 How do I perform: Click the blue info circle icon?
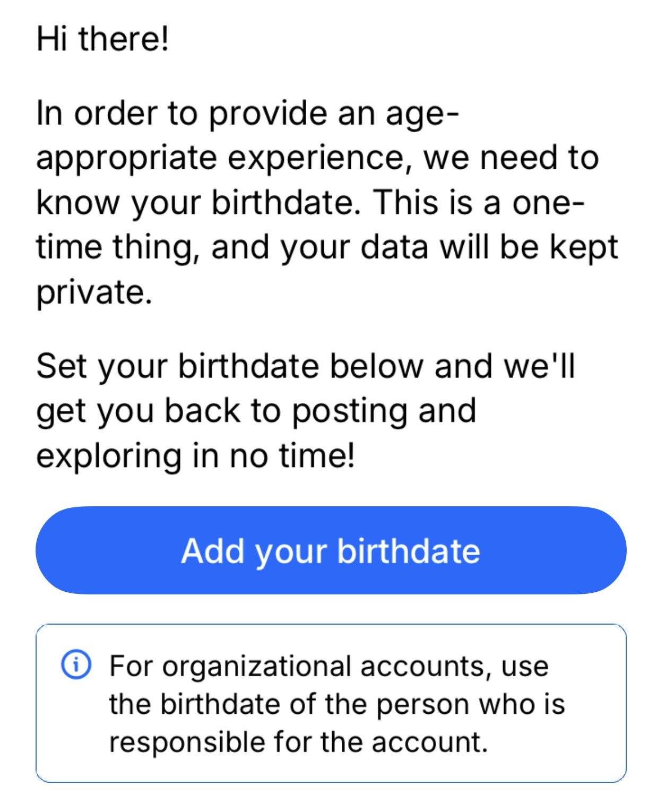click(76, 664)
